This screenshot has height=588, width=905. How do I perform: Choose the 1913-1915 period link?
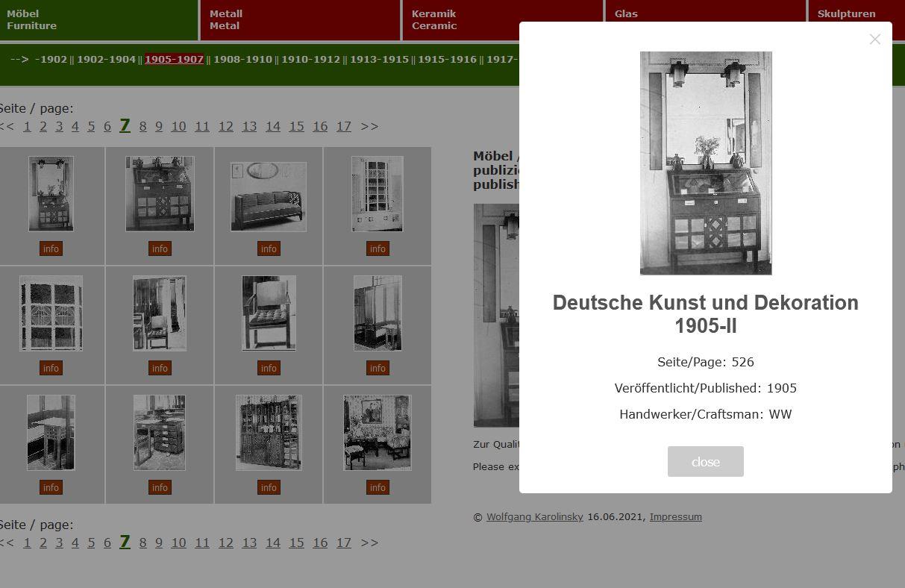(379, 60)
